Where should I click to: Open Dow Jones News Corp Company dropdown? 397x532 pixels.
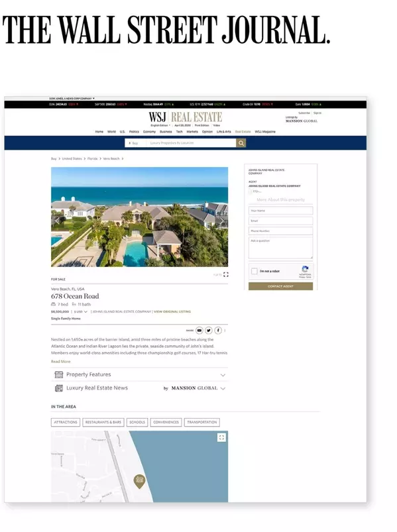click(72, 99)
